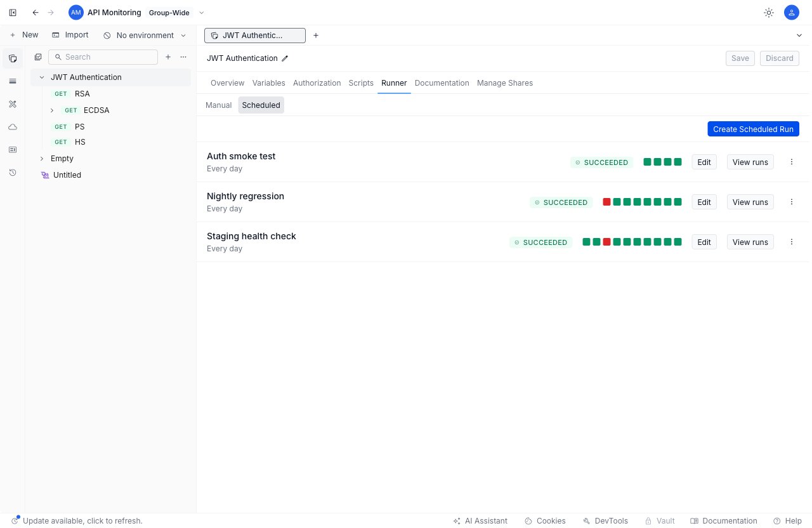The height and width of the screenshot is (528, 812).
Task: Click the AM workspace avatar
Action: [76, 13]
